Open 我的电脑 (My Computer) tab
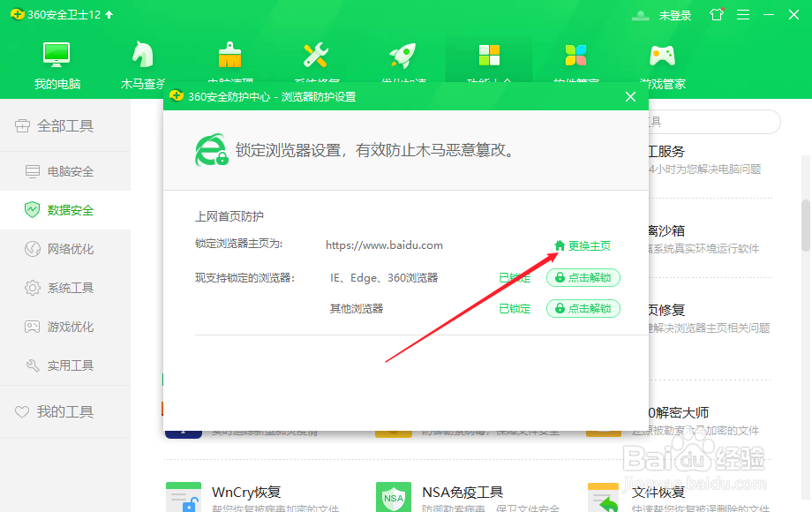Viewport: 812px width, 512px height. [57, 65]
